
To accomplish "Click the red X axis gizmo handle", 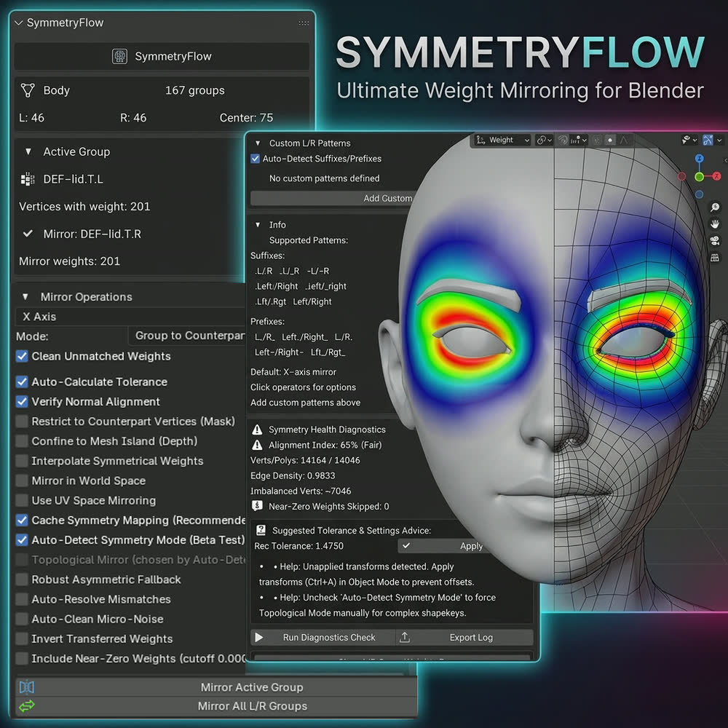I will click(x=716, y=176).
